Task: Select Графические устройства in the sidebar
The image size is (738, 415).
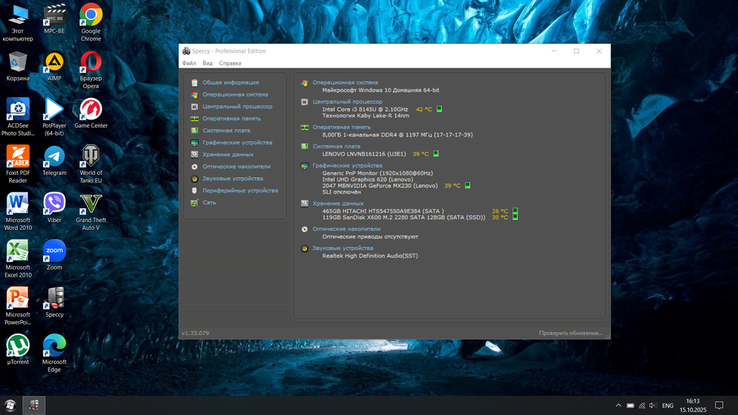Action: [237, 143]
